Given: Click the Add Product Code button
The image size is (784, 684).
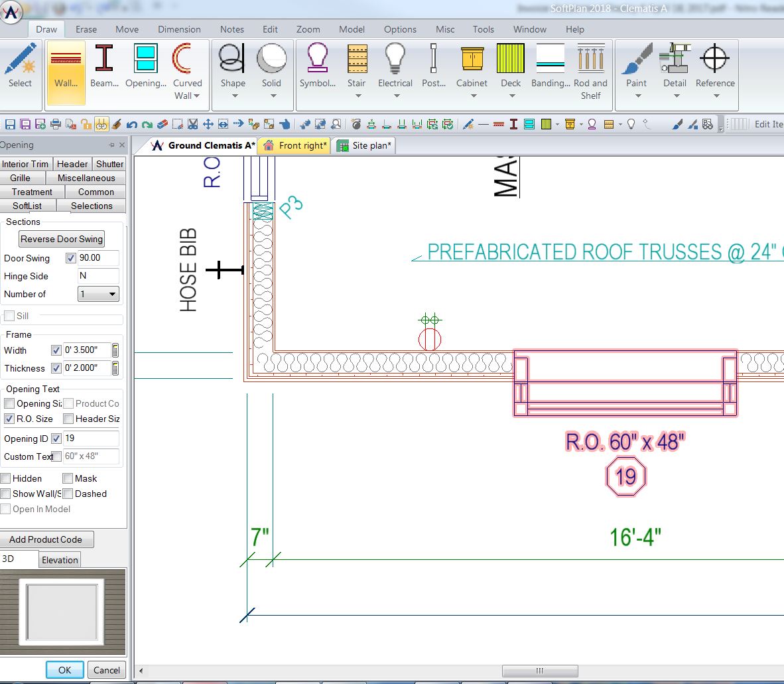Looking at the screenshot, I should 47,539.
